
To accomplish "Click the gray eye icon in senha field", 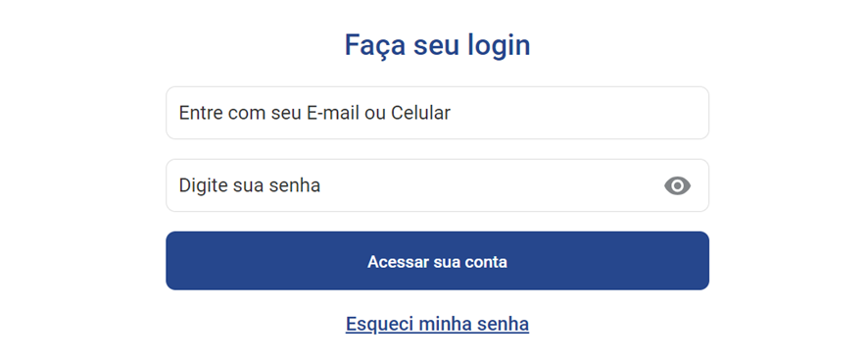I will (677, 185).
